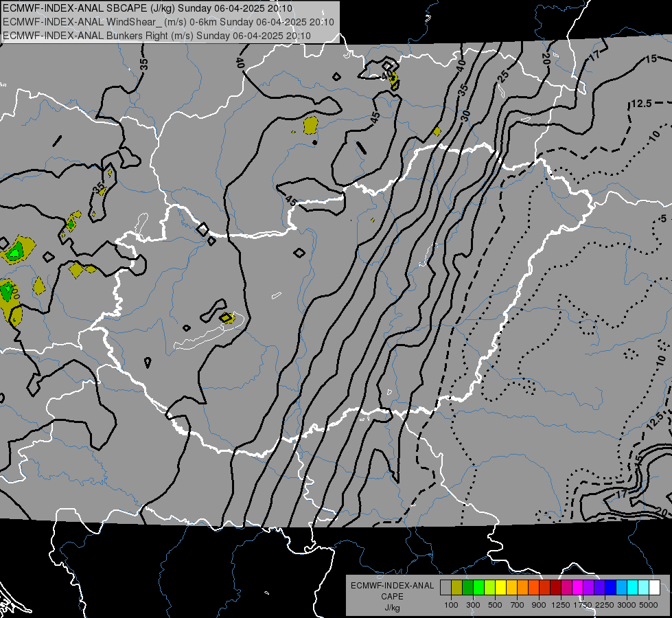Click the dotted contour label 5
The width and height of the screenshot is (672, 618).
[664, 219]
